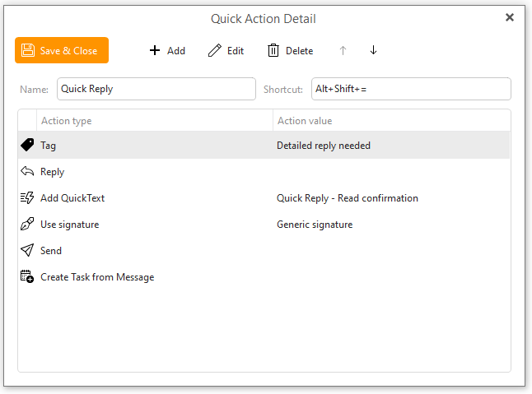This screenshot has width=532, height=394.
Task: Click the Use signature pen icon
Action: coord(27,225)
